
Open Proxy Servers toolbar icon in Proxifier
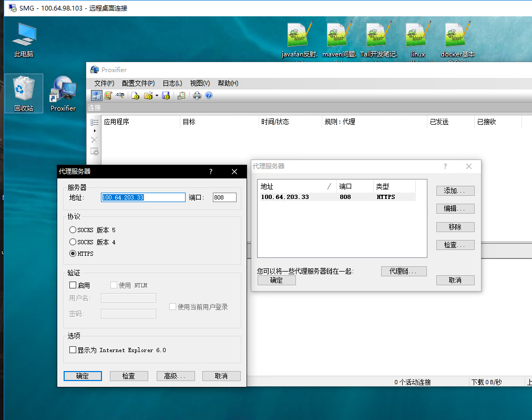96,95
